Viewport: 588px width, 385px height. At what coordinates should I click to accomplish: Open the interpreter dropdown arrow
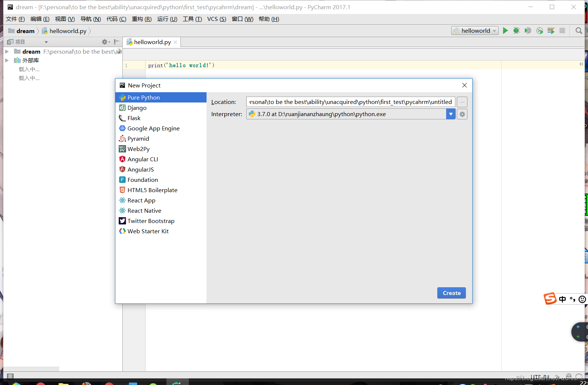[x=451, y=114]
